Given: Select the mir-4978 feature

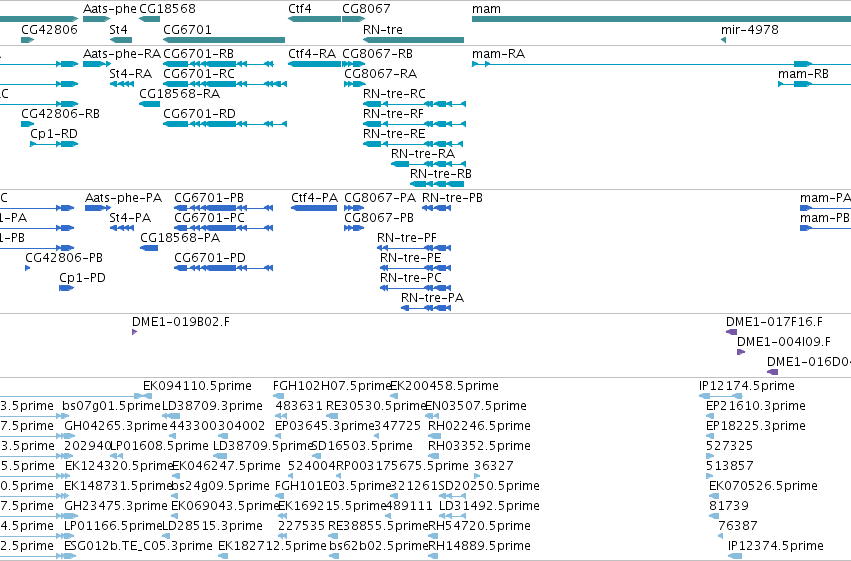Looking at the screenshot, I should [723, 40].
